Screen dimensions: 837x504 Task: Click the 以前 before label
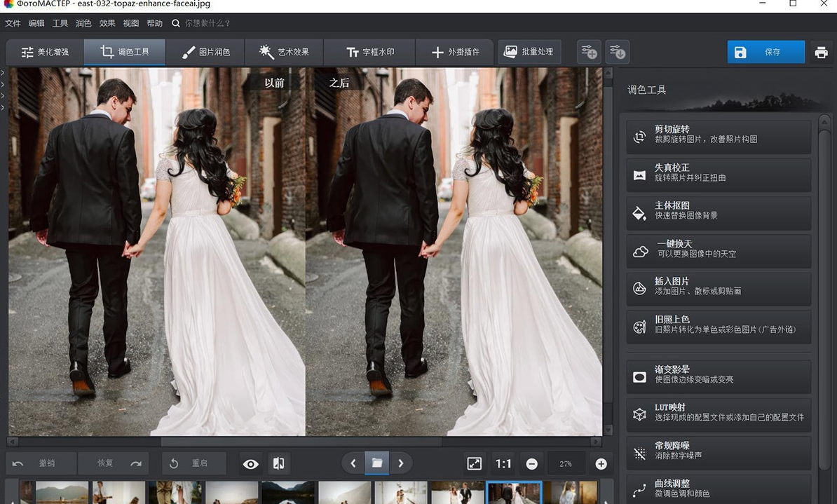[274, 83]
